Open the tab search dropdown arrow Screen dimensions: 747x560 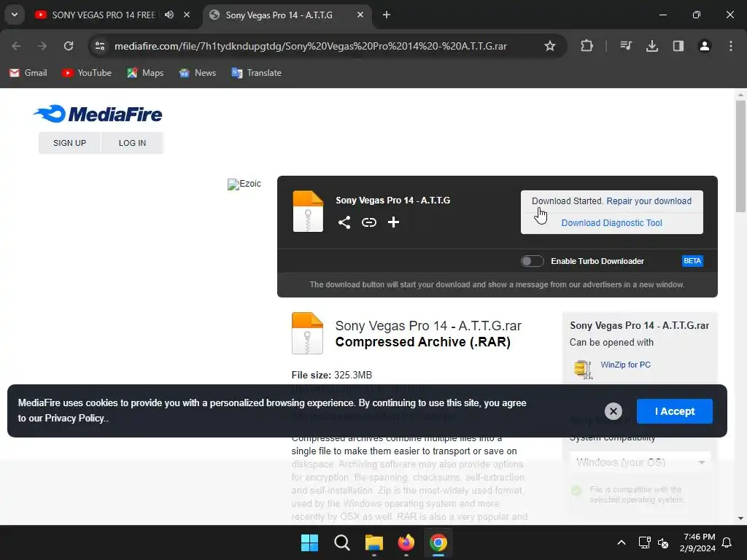15,15
